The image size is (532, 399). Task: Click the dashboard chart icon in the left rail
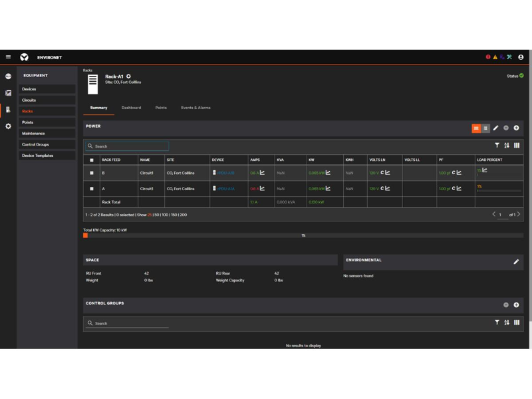(x=8, y=93)
